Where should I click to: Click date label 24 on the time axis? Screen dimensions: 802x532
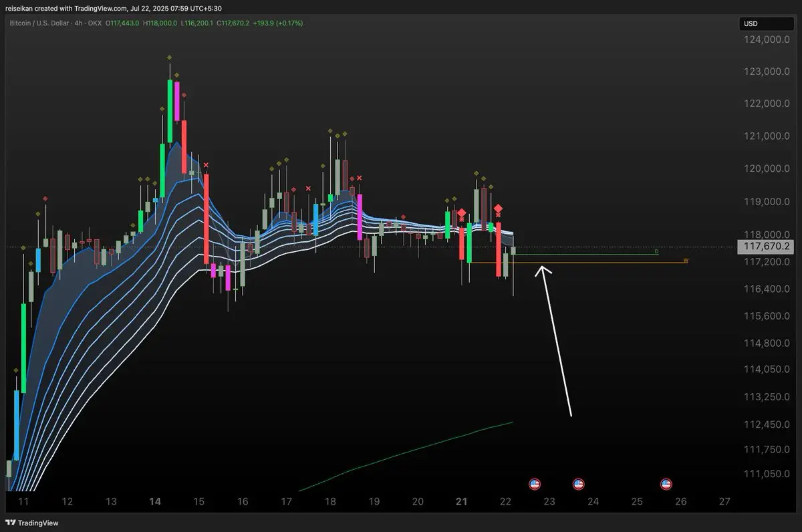point(593,501)
